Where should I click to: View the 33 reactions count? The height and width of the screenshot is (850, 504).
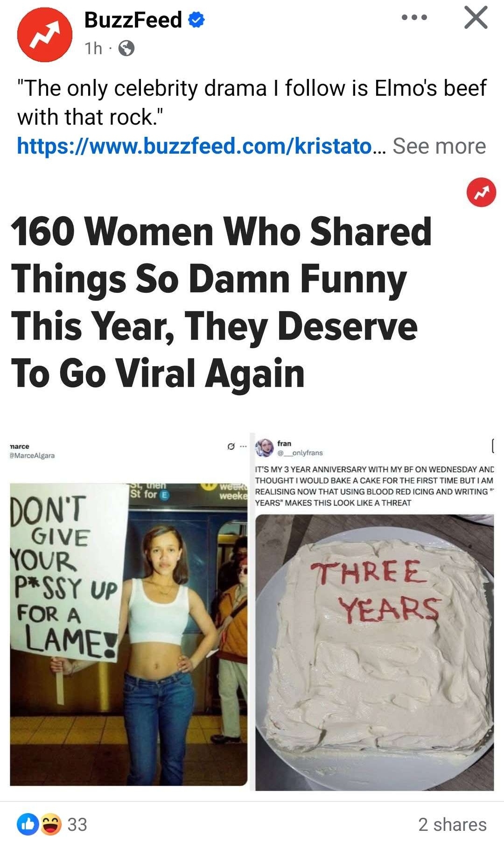(x=77, y=825)
